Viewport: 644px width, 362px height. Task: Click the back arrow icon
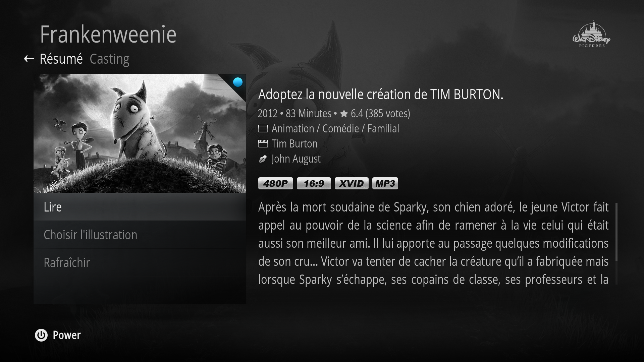tap(29, 59)
